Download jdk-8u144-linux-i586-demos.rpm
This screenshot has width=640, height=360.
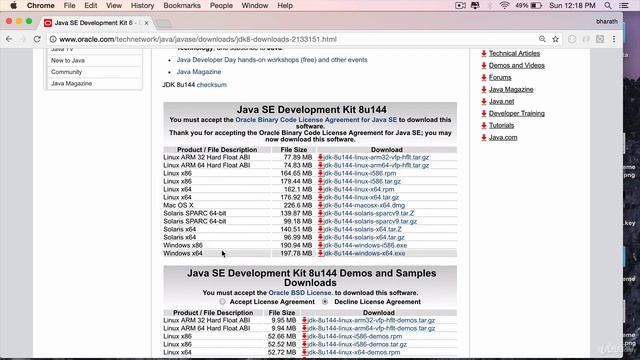pos(355,336)
